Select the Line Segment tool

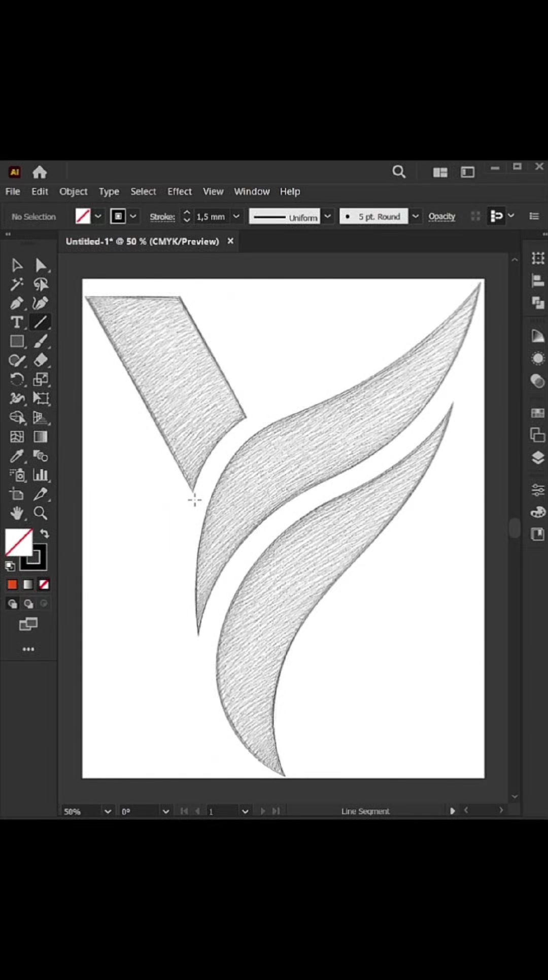click(x=41, y=322)
